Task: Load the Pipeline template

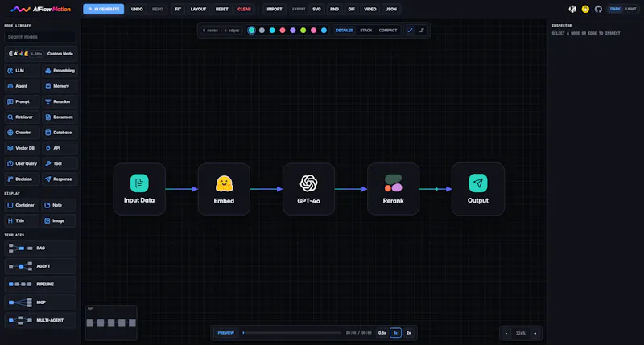Action: coord(40,285)
